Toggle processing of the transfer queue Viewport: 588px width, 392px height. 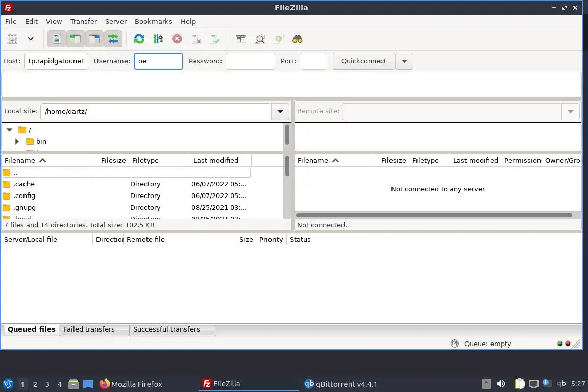click(158, 39)
